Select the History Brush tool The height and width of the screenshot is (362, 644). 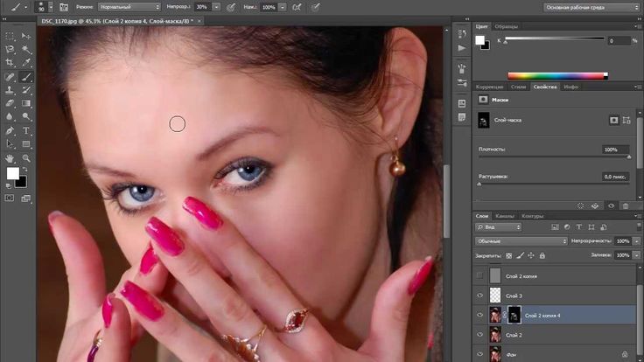click(26, 90)
